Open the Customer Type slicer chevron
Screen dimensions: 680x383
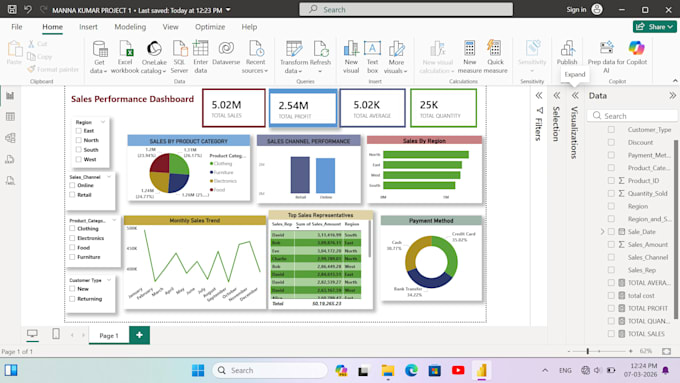[109, 280]
